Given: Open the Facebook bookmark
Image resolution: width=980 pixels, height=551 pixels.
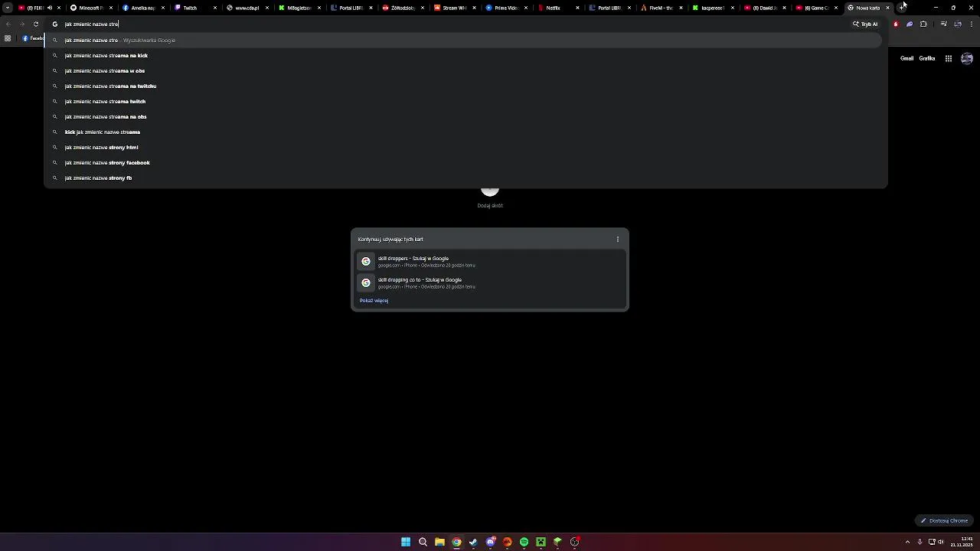Looking at the screenshot, I should [32, 38].
